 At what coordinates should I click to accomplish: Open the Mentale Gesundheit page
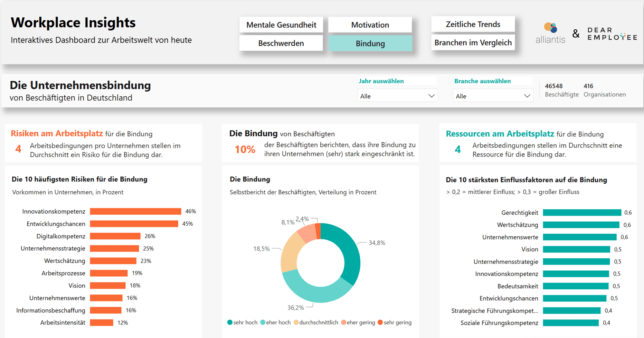281,25
